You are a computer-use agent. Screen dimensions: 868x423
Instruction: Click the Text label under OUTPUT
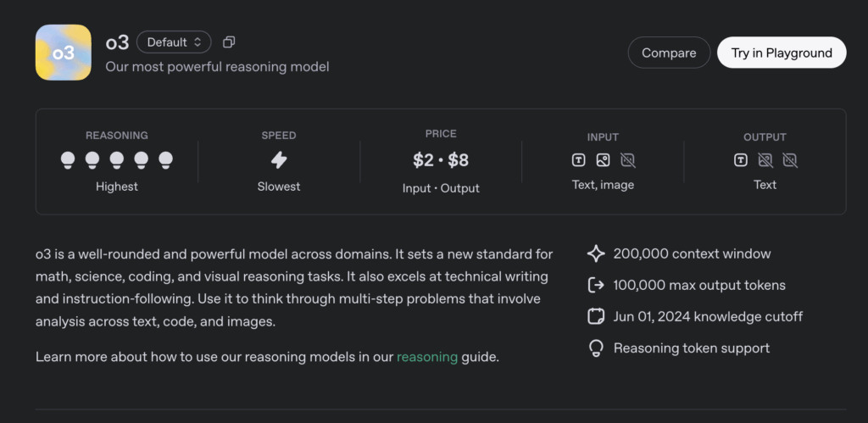(765, 185)
